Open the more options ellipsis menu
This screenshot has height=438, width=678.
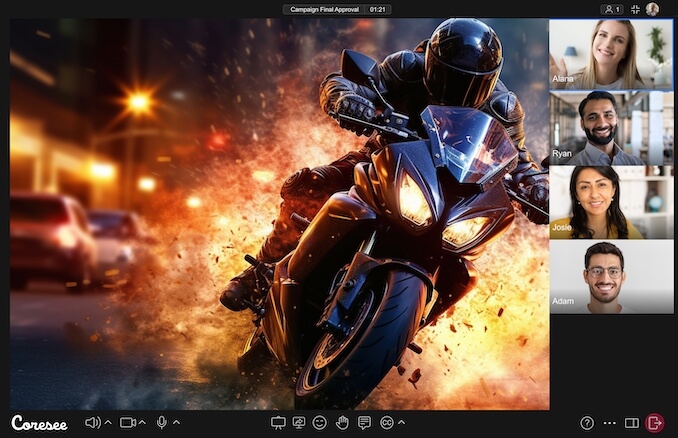[x=610, y=423]
